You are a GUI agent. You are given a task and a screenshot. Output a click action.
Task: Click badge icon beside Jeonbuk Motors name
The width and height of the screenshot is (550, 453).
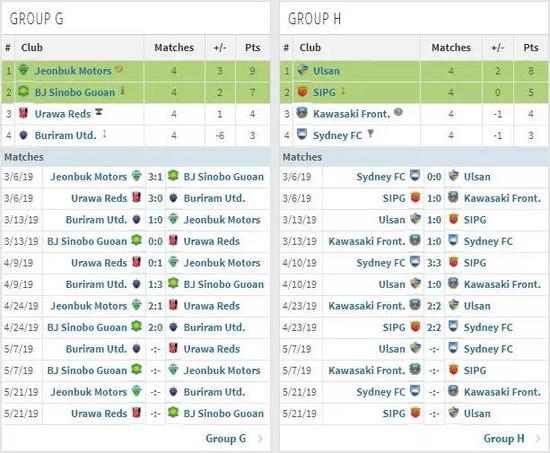tap(119, 69)
